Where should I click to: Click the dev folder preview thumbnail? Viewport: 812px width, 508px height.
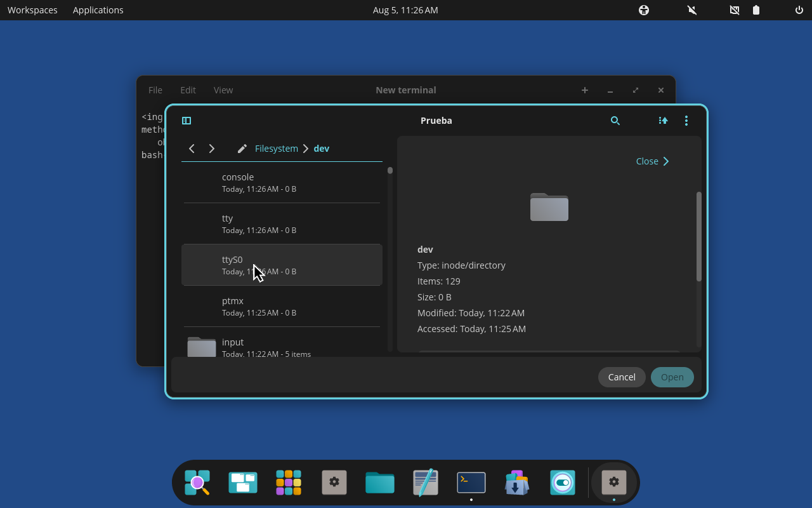(549, 207)
